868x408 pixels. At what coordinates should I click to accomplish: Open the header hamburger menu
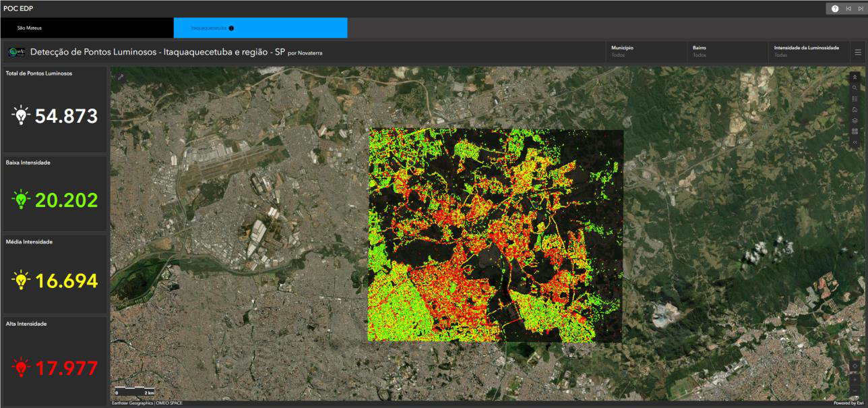(858, 52)
